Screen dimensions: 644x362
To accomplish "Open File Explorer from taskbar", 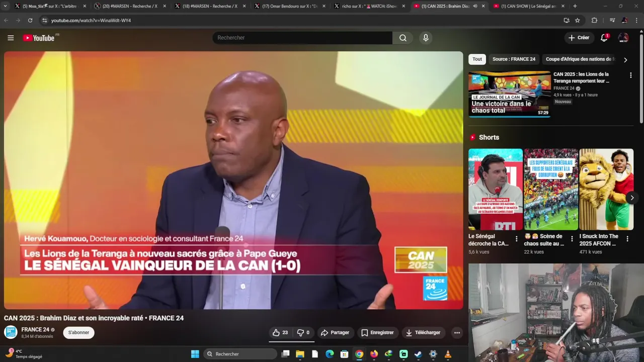I will [300, 354].
